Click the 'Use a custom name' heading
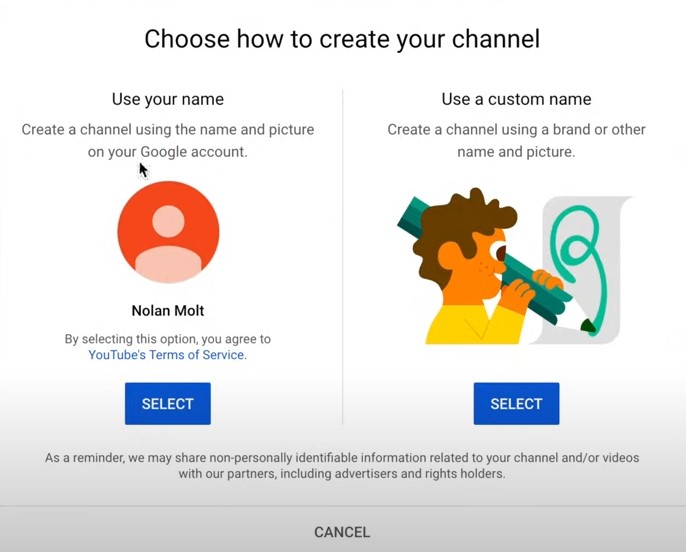 coord(516,99)
